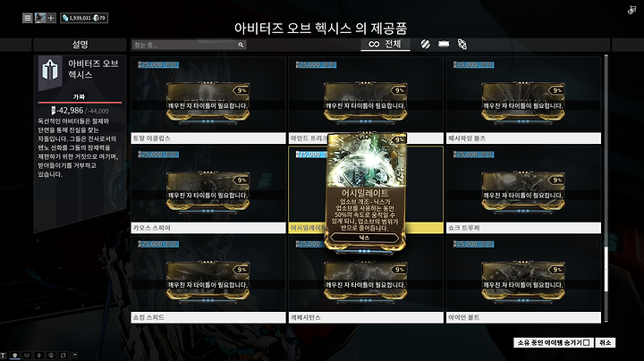Toggle 소유 중인 아이템 숨기기 checkbox
The width and height of the screenshot is (644, 361).
[586, 342]
